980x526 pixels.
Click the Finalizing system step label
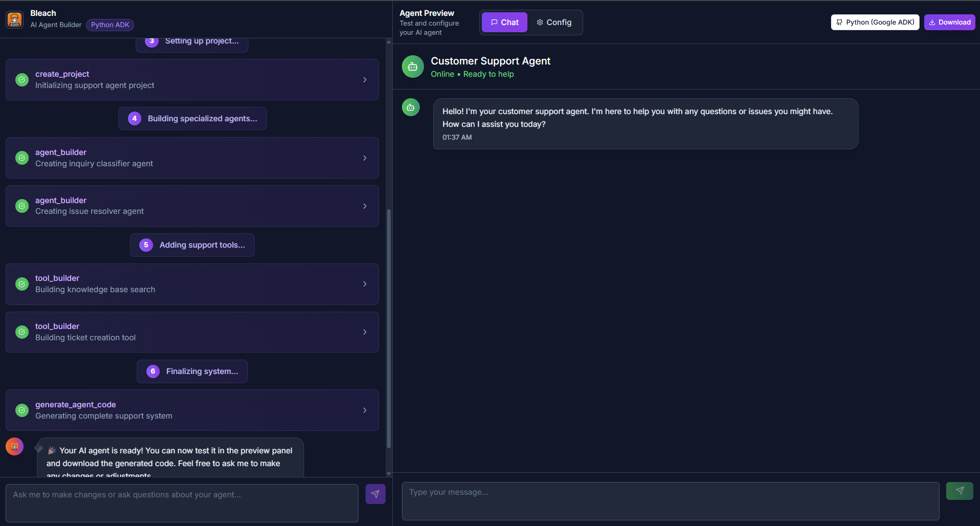tap(202, 371)
